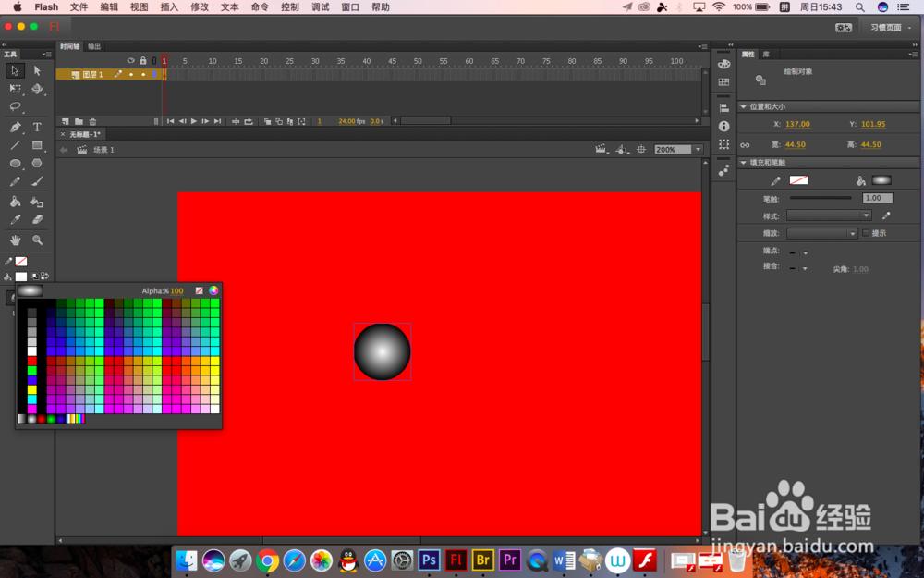The image size is (924, 578).
Task: Click the Edit Symbols icon
Action: pyautogui.click(x=621, y=150)
